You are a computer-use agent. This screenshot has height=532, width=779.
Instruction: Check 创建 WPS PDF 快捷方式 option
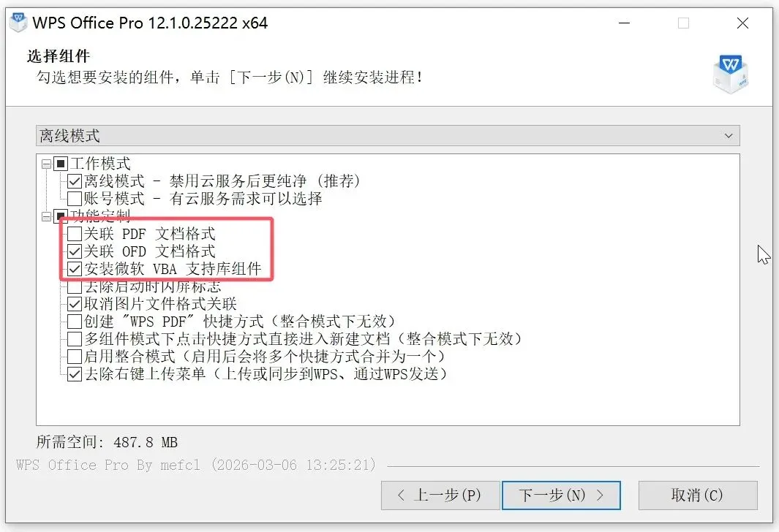[75, 322]
